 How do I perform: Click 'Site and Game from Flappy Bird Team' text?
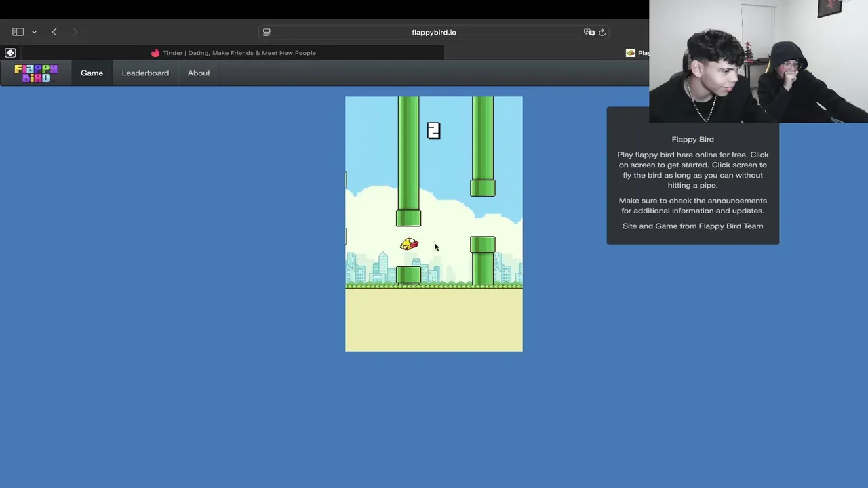[x=692, y=226]
